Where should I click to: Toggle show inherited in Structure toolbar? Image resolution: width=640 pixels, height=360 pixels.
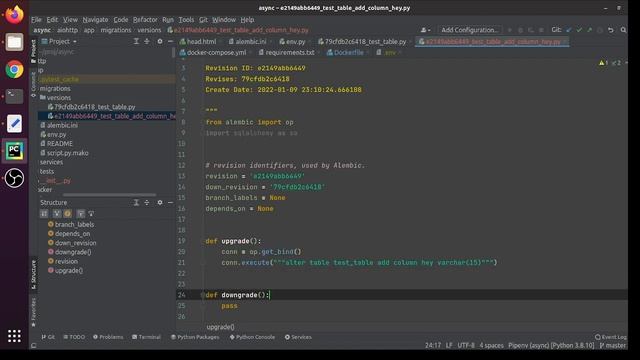[57, 213]
